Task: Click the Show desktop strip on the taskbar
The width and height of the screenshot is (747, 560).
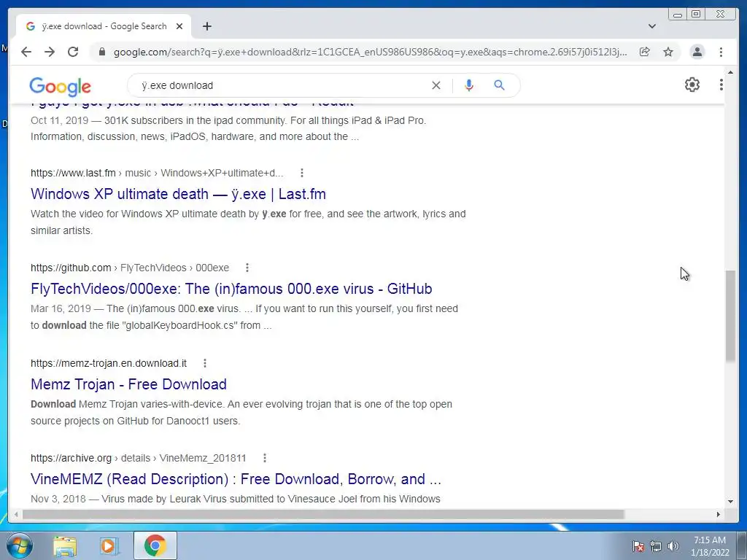Action: click(x=742, y=545)
